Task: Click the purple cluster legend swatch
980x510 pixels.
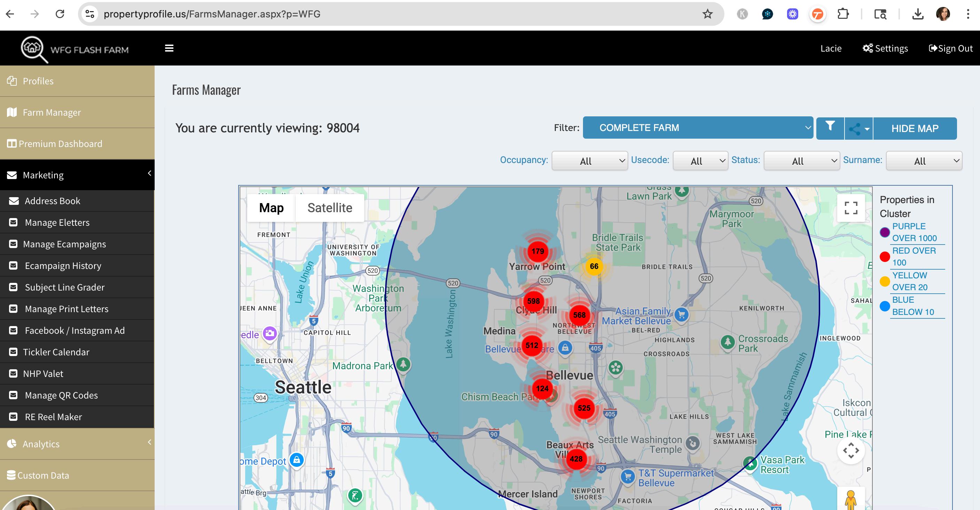Action: [885, 232]
